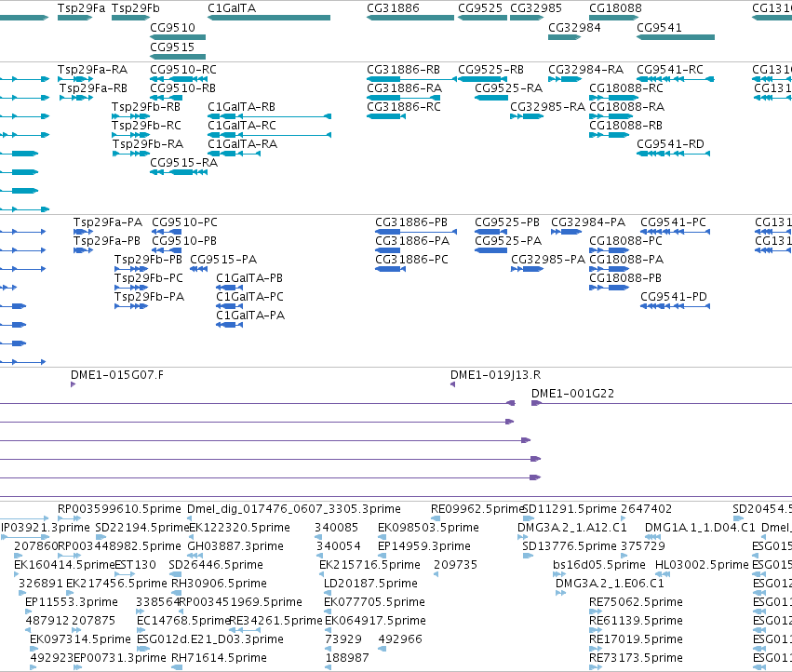
Task: Select EST HL03002.5prime
Action: coord(663,574)
